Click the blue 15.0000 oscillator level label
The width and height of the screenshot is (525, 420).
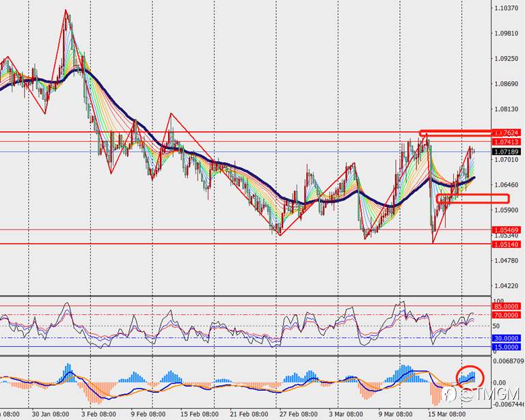pos(507,347)
